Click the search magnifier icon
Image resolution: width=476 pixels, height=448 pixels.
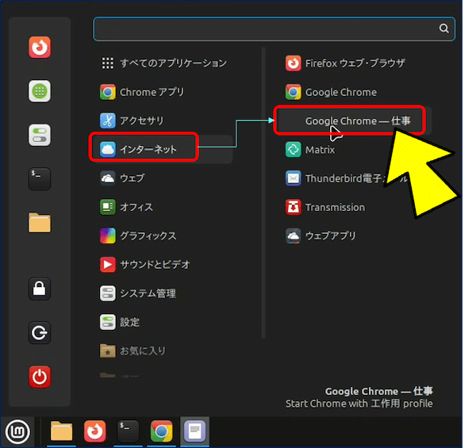[x=444, y=29]
